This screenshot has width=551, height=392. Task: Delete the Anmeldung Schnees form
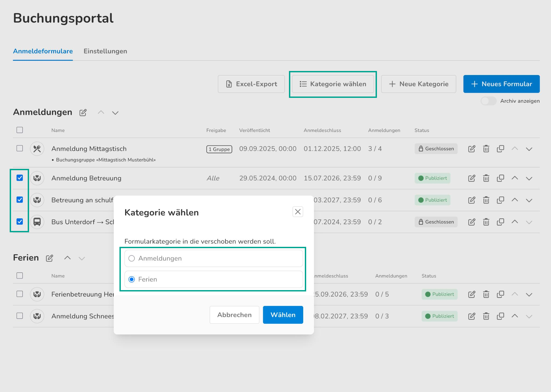[x=486, y=316]
